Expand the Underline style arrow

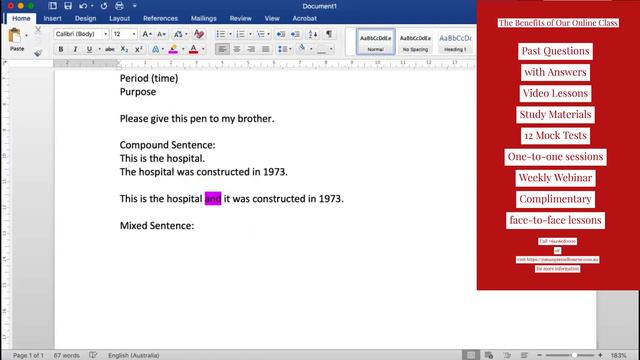pos(99,49)
